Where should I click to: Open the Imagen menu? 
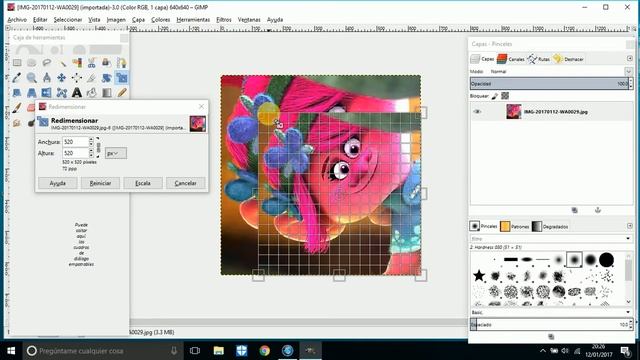point(116,20)
